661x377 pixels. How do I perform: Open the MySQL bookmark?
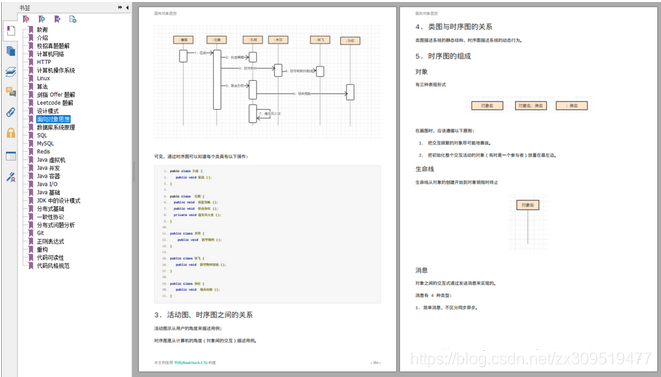tap(45, 143)
